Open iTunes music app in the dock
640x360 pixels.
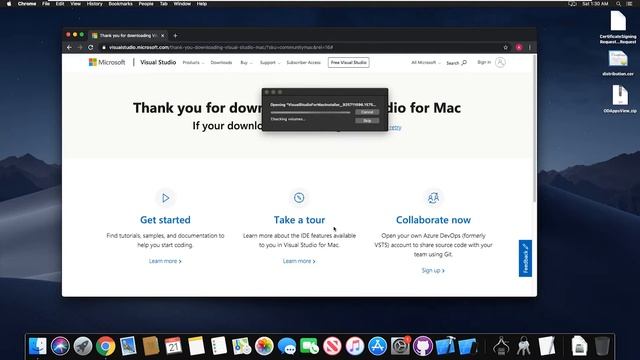pyautogui.click(x=355, y=346)
